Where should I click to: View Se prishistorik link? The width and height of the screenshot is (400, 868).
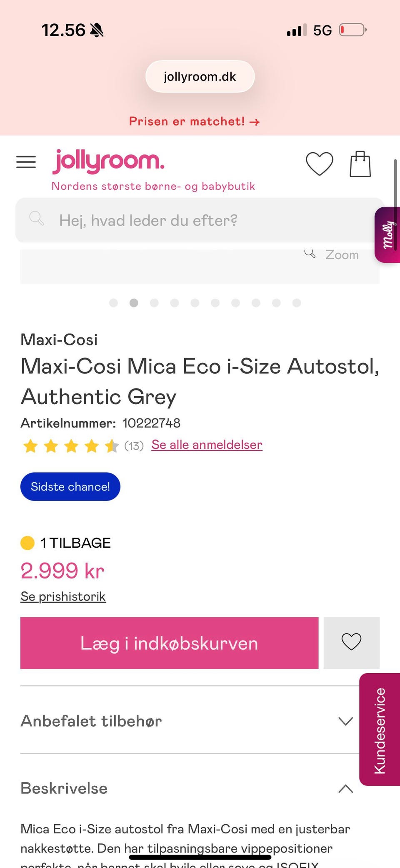click(63, 596)
